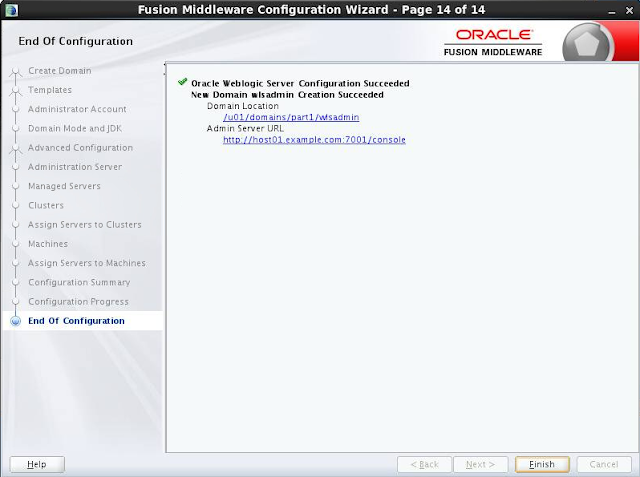This screenshot has height=477, width=640.
Task: Minimize the Configuration Wizard window
Action: pos(611,11)
